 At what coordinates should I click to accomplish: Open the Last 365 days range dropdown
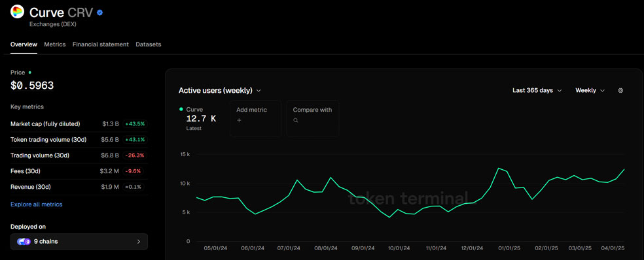click(x=537, y=91)
